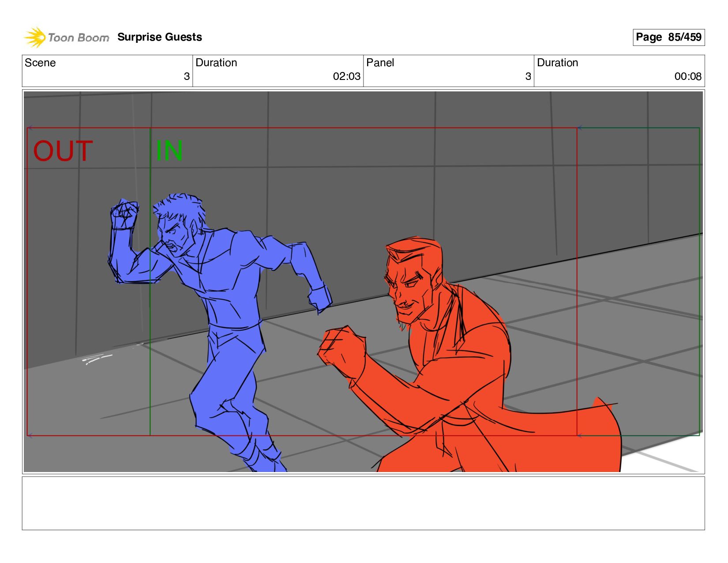Click the empty notes box below panel
This screenshot has width=728, height=563.
point(363,503)
